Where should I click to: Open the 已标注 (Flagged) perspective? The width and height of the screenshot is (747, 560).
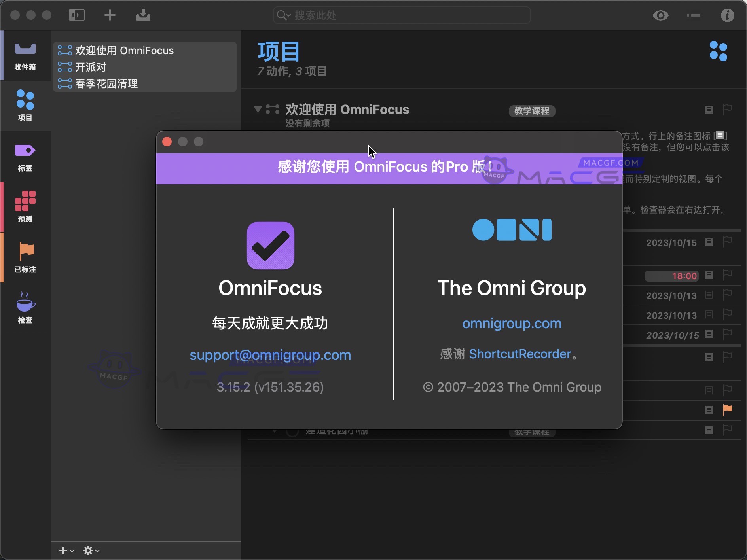coord(25,257)
